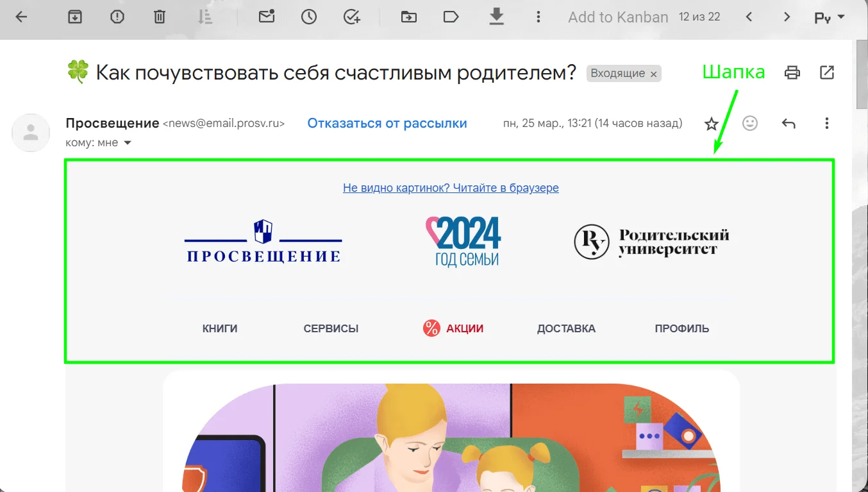Image resolution: width=868 pixels, height=492 pixels.
Task: Snooze email with the clock icon
Action: pyautogui.click(x=309, y=17)
